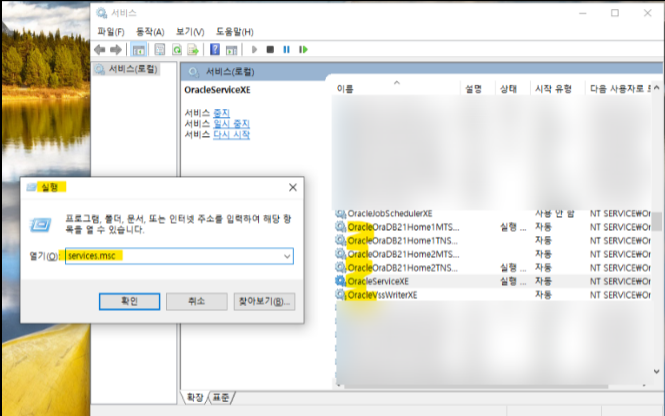The width and height of the screenshot is (665, 416).
Task: Click gear icon of OracleOraDB21Home1MTS row
Action: [340, 227]
